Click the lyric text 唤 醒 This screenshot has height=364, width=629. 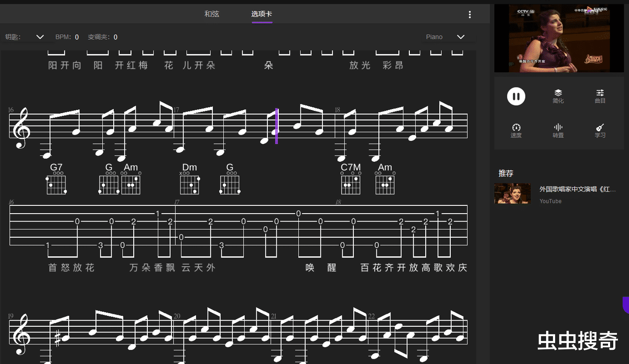[x=321, y=268]
